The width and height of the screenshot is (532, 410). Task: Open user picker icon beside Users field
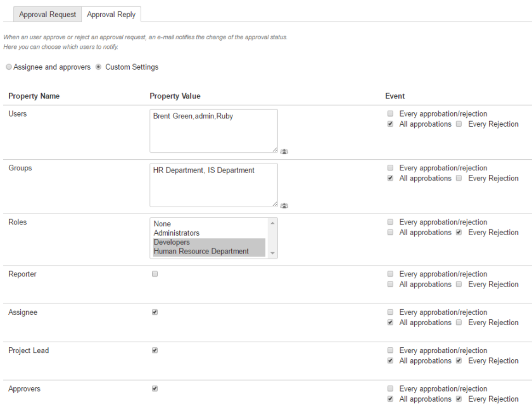tap(284, 151)
